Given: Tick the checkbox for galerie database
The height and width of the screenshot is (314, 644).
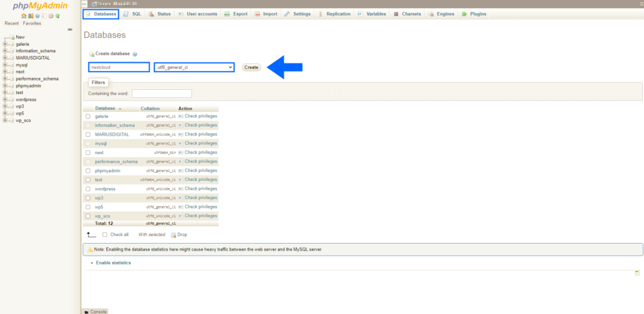Looking at the screenshot, I should tap(88, 116).
